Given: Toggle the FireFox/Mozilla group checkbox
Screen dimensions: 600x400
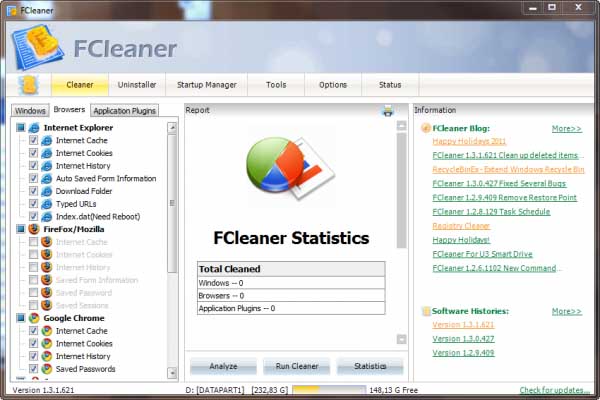Looking at the screenshot, I should tap(21, 229).
